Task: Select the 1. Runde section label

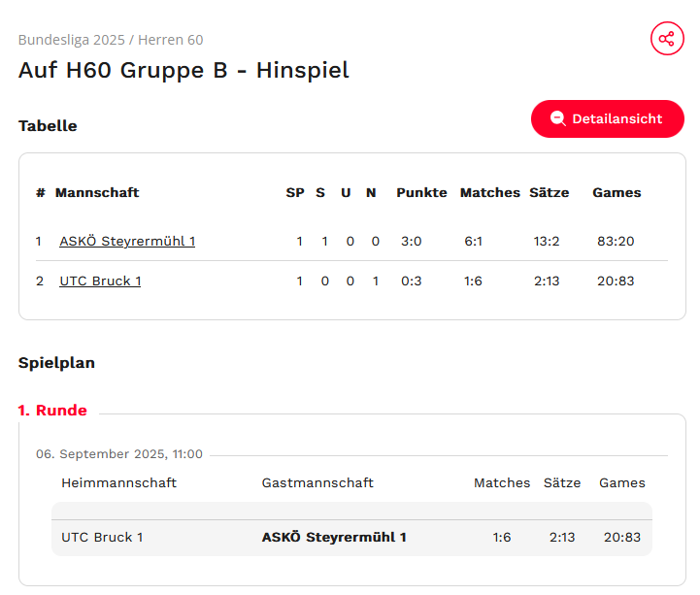Action: point(52,411)
